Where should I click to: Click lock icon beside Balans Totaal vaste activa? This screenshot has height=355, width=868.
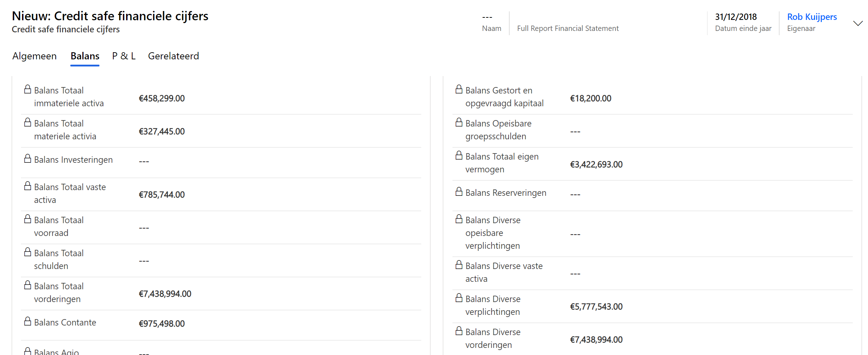pos(28,186)
